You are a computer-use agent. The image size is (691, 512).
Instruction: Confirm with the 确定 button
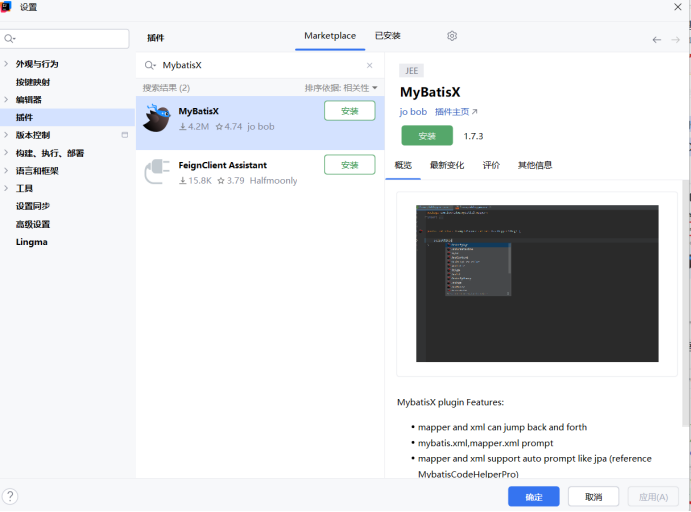(x=534, y=497)
